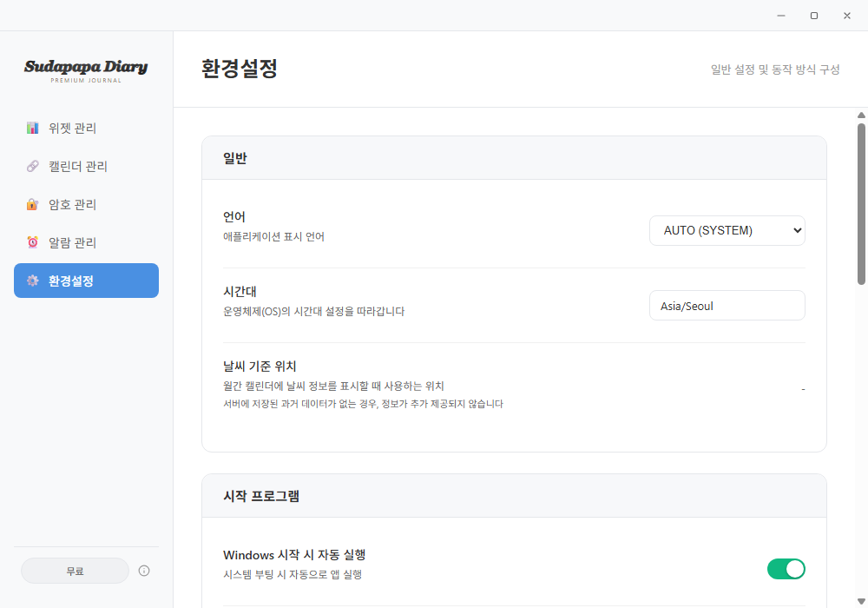Minimize the application window

click(x=781, y=16)
